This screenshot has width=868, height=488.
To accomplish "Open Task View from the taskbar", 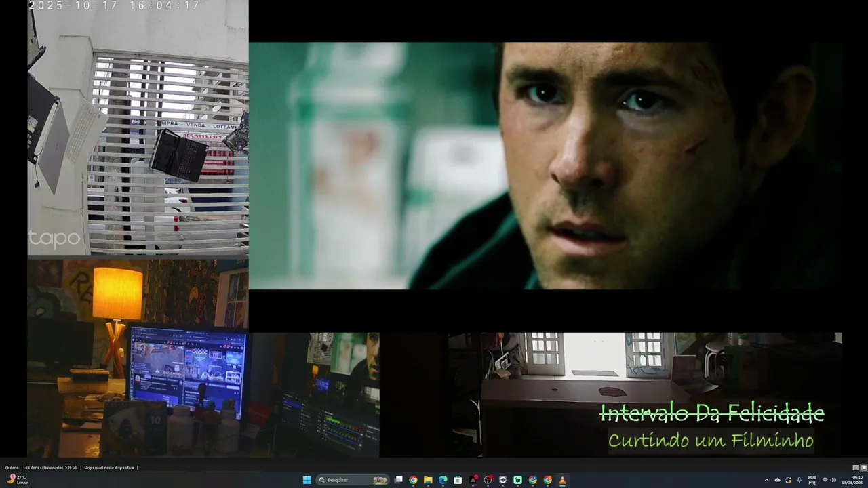I will point(399,480).
